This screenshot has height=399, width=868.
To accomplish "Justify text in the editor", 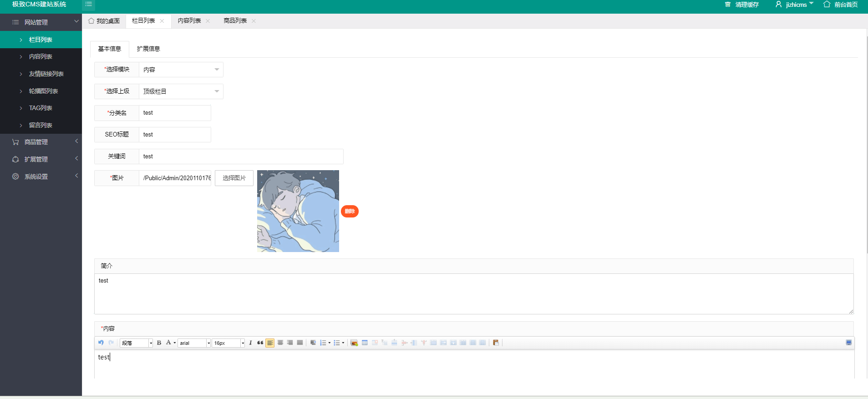I will [300, 343].
